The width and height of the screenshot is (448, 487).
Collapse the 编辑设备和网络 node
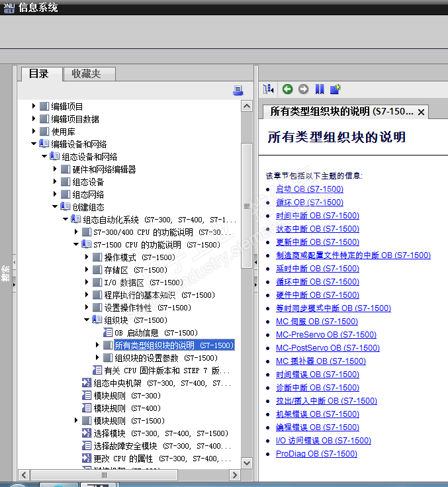pos(34,144)
